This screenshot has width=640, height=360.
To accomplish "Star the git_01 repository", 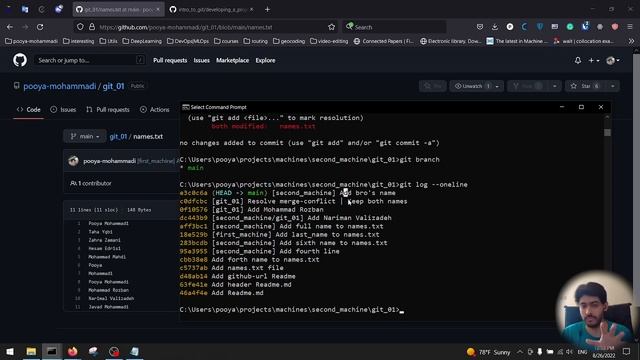I will pos(586,86).
